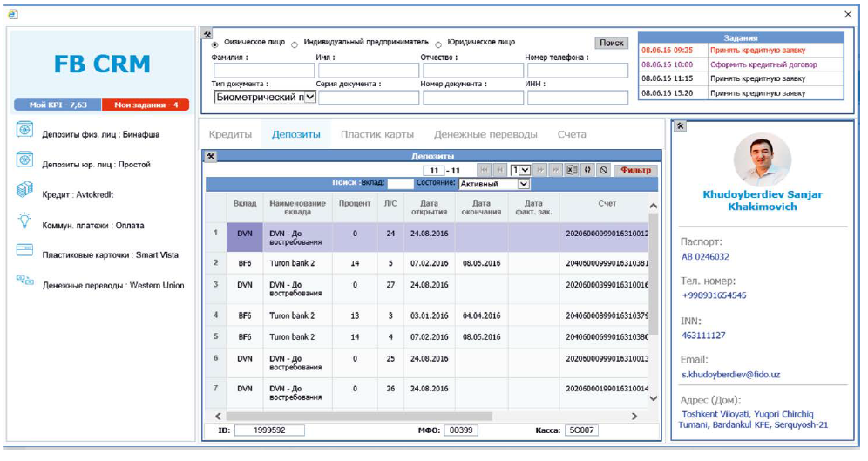Viewport: 868px width, 461px height.
Task: Refresh the deposits grid
Action: (587, 171)
